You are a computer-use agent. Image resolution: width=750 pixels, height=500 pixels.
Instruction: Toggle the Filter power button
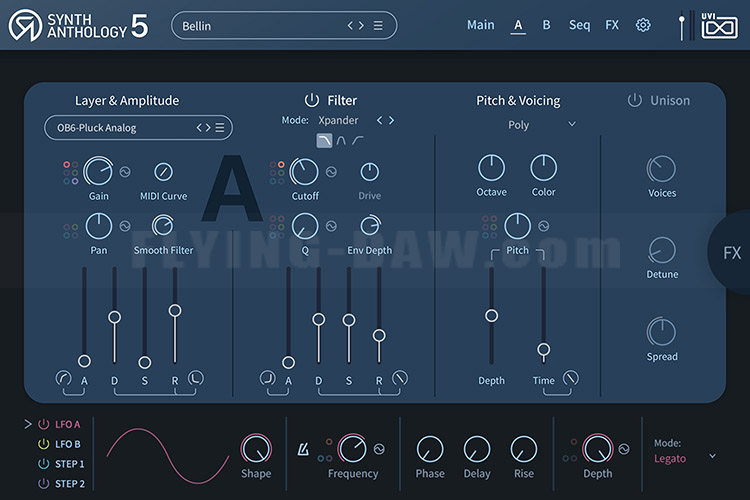[312, 100]
